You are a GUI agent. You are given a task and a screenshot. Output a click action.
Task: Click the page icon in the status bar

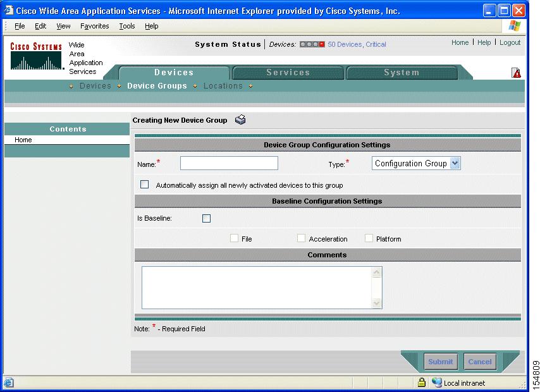tap(9, 383)
